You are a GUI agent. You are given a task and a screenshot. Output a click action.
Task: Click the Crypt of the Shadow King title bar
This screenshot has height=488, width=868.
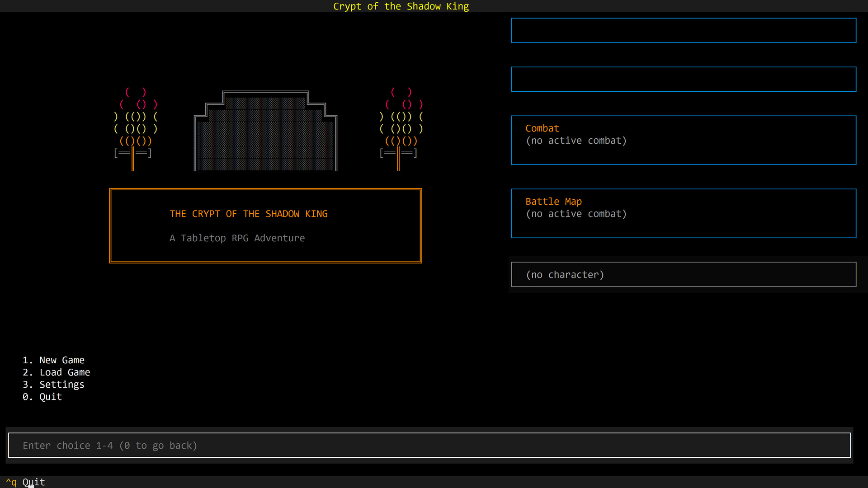(x=401, y=6)
